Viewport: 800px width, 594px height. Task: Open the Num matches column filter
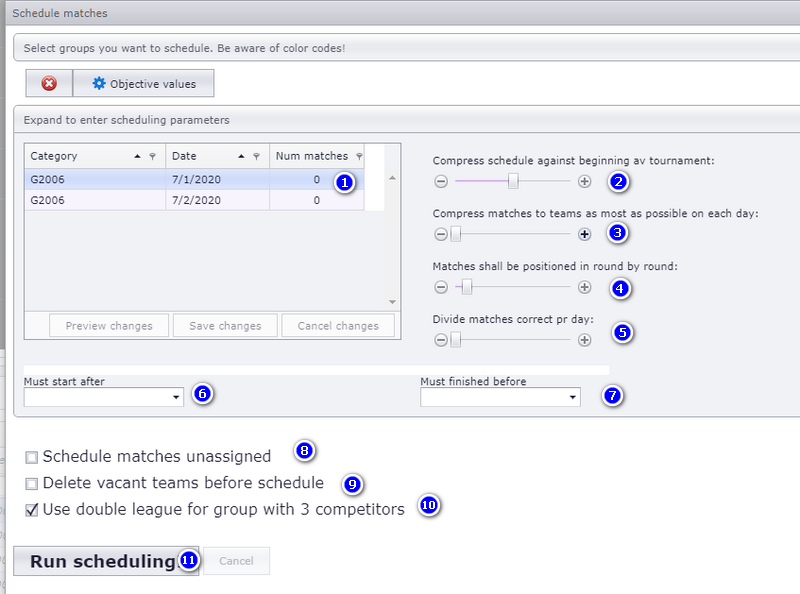coord(359,156)
